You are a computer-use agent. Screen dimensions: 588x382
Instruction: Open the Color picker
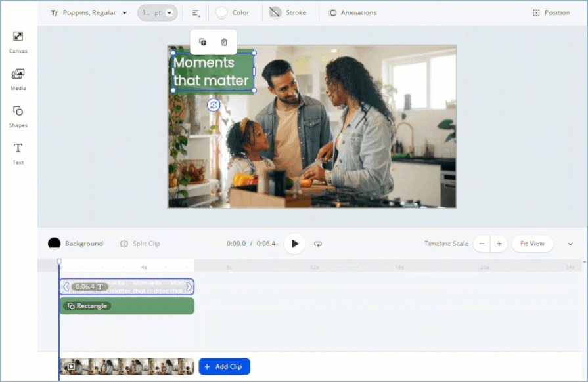(235, 12)
